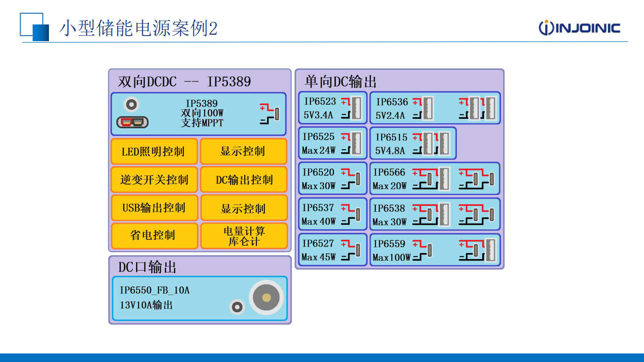This screenshot has height=362, width=644.
Task: Select the USB输出控制 block
Action: click(154, 208)
